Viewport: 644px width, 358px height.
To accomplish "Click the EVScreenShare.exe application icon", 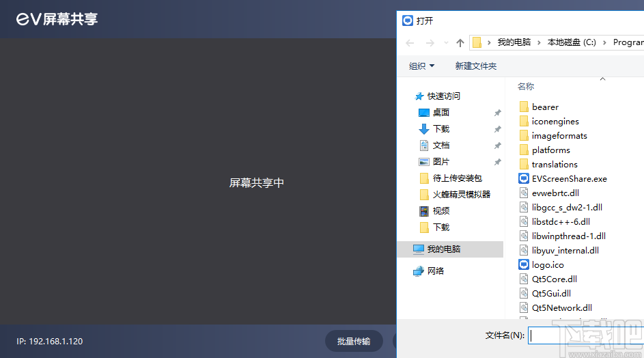I will click(x=524, y=178).
